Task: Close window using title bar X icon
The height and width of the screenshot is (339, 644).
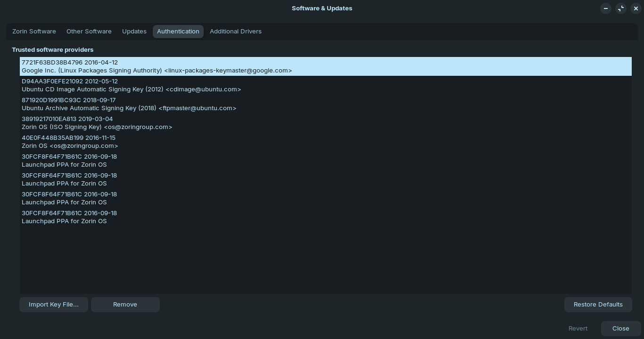Action: click(636, 8)
